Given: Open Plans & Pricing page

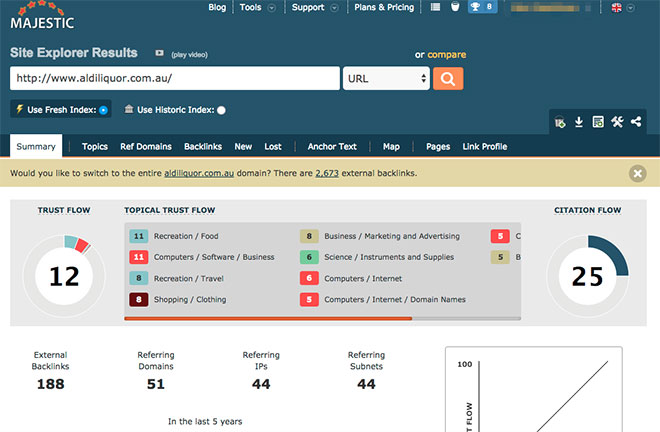Looking at the screenshot, I should [x=384, y=7].
